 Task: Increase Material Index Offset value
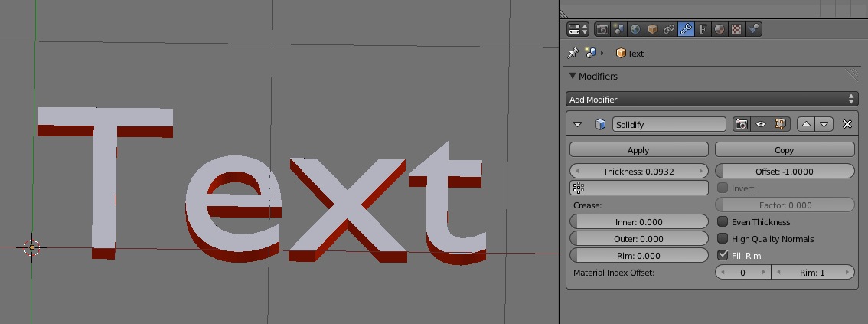(x=764, y=272)
